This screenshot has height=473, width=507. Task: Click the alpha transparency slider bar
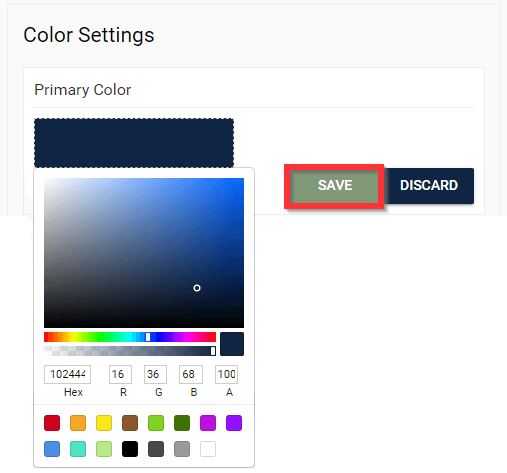click(130, 351)
